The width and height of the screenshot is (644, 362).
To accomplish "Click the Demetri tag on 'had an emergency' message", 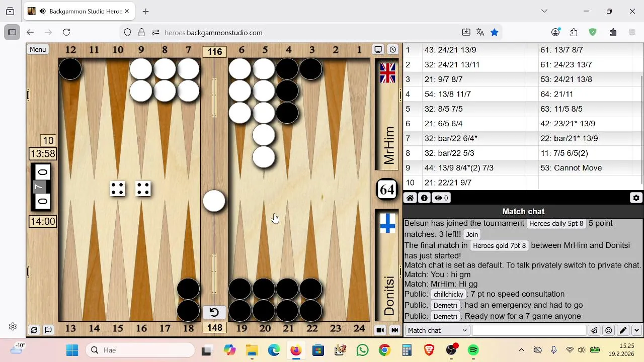I will coord(445,305).
